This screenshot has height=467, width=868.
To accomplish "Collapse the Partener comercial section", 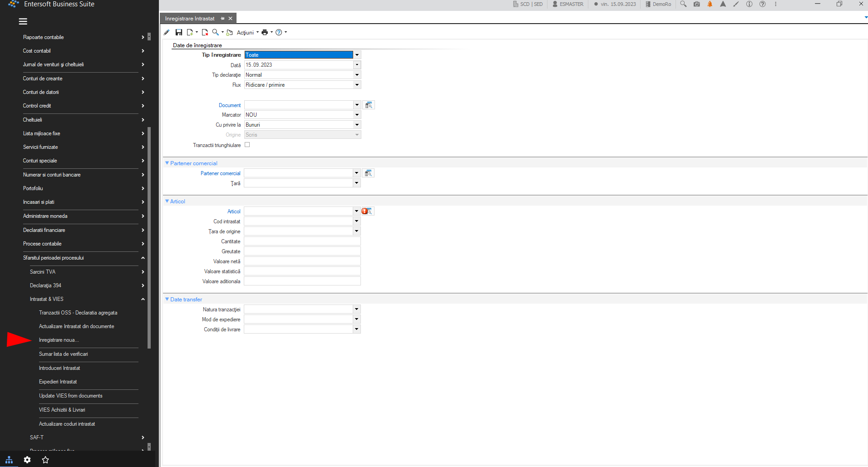I will (x=167, y=163).
